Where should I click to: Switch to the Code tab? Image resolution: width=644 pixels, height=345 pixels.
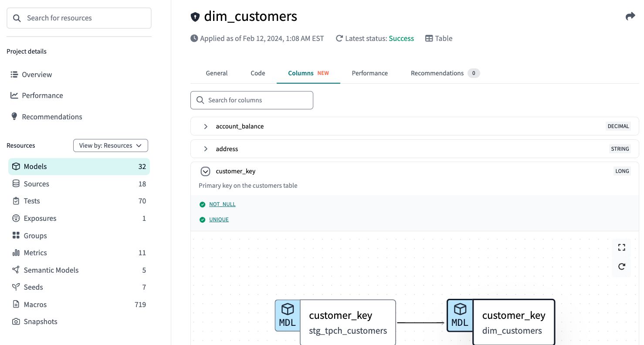pyautogui.click(x=258, y=73)
